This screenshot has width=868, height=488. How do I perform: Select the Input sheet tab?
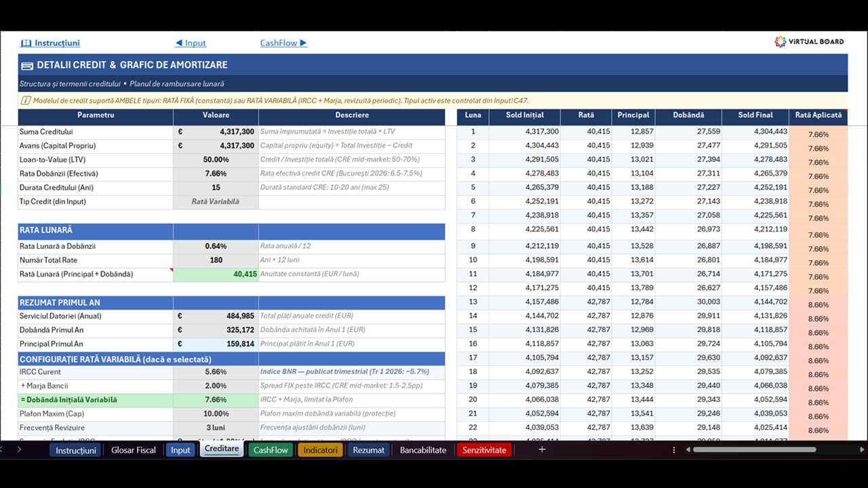(180, 450)
